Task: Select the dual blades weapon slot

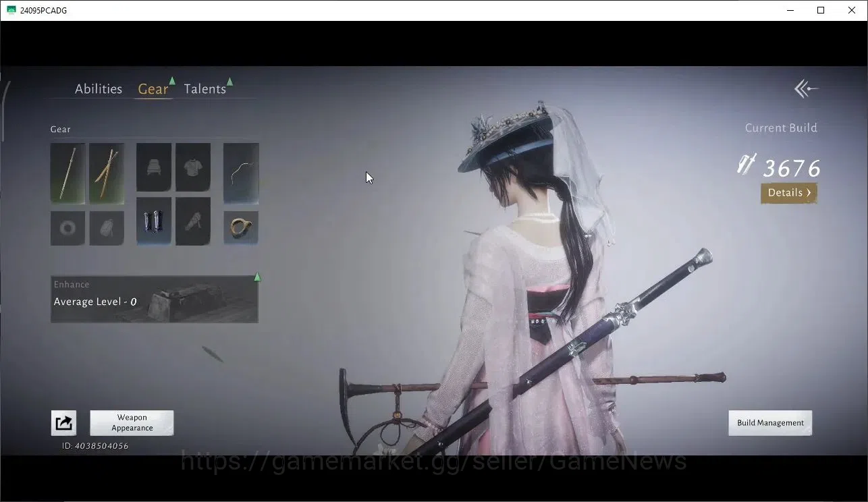Action: pos(107,173)
